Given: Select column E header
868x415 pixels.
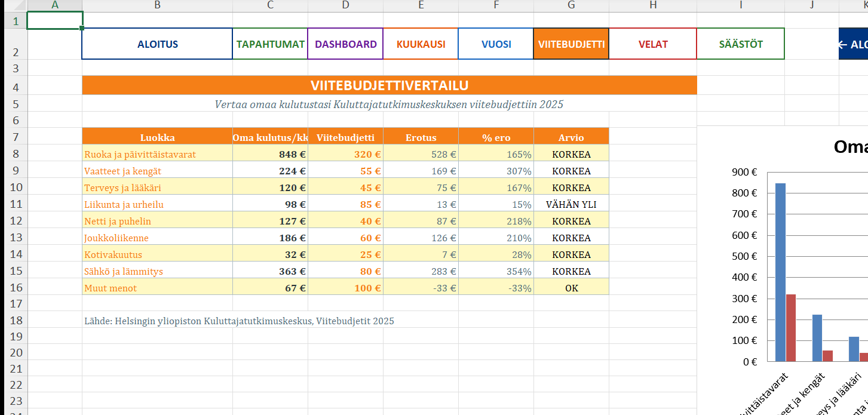Looking at the screenshot, I should pyautogui.click(x=421, y=5).
